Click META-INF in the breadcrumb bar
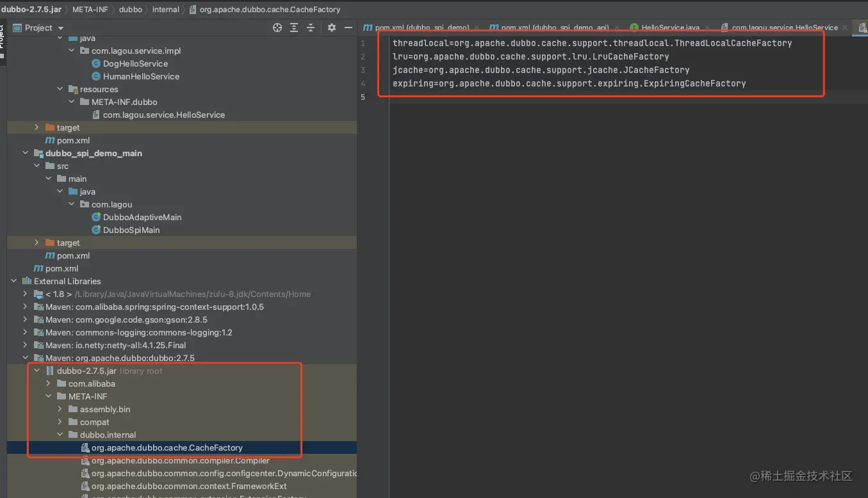This screenshot has height=498, width=868. (x=89, y=10)
